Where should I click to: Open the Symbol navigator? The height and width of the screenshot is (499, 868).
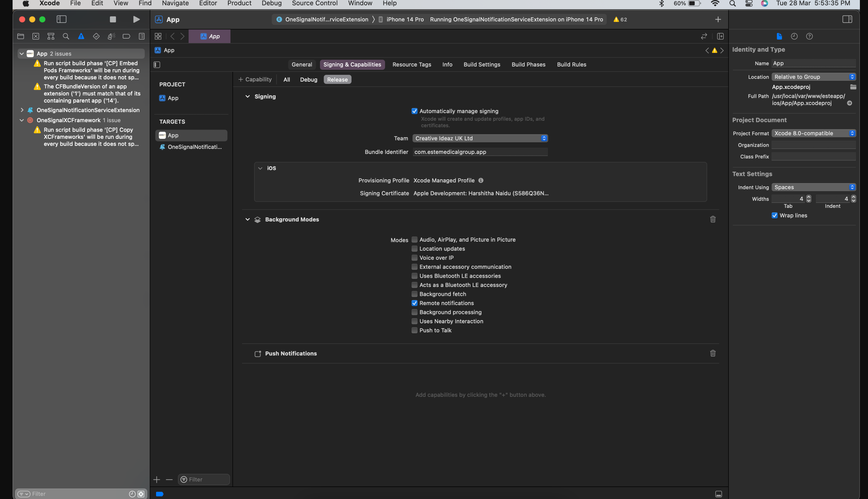pyautogui.click(x=51, y=36)
